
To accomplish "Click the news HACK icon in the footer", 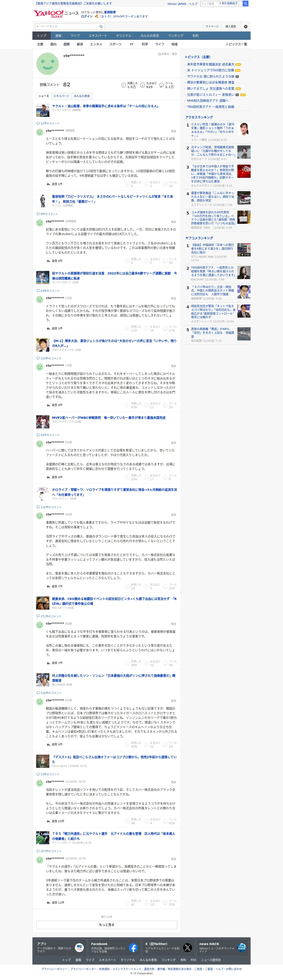I will click(x=242, y=948).
